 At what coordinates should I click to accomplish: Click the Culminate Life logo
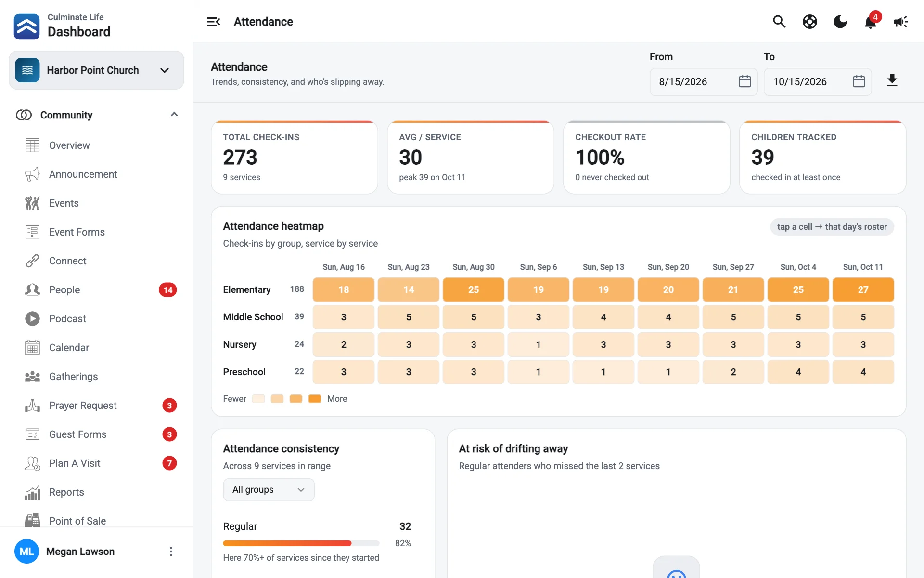click(x=26, y=26)
